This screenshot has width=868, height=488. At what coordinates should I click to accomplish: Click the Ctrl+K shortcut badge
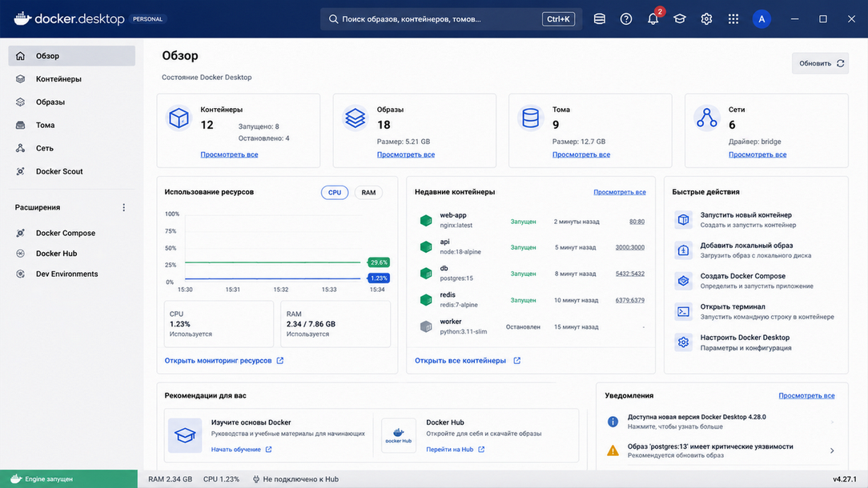coord(558,19)
